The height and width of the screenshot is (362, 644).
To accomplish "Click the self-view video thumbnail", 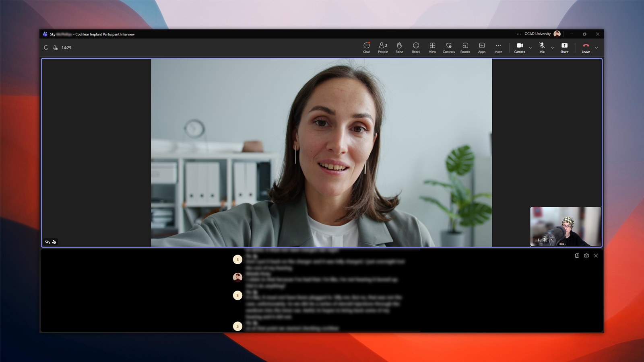I will (x=566, y=226).
